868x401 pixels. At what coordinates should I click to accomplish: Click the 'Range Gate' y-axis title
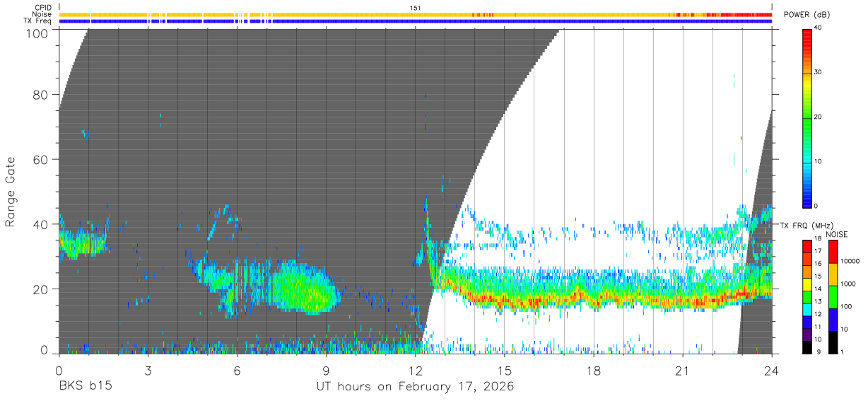tap(11, 192)
